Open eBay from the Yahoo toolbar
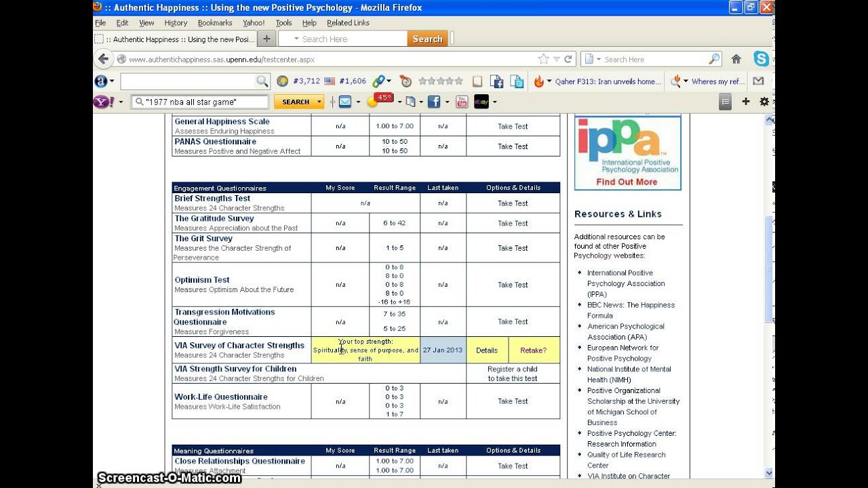868x488 pixels. tap(481, 102)
